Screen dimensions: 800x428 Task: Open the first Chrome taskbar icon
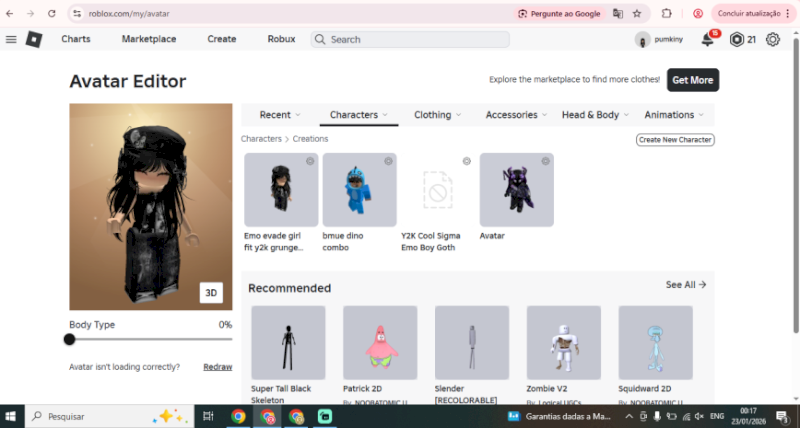pos(238,416)
